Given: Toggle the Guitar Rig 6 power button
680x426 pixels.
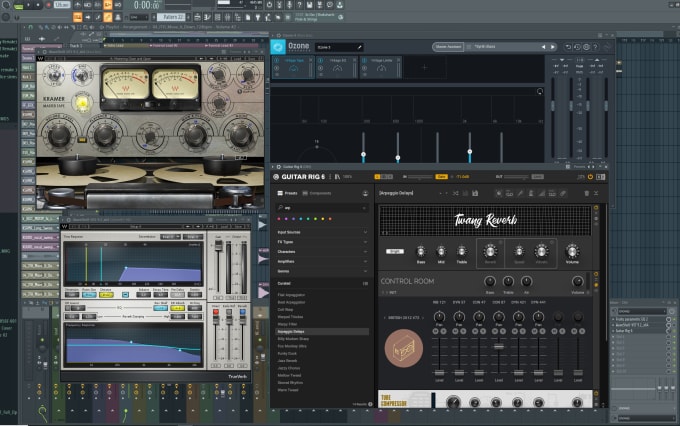Looking at the screenshot, I should [x=590, y=177].
